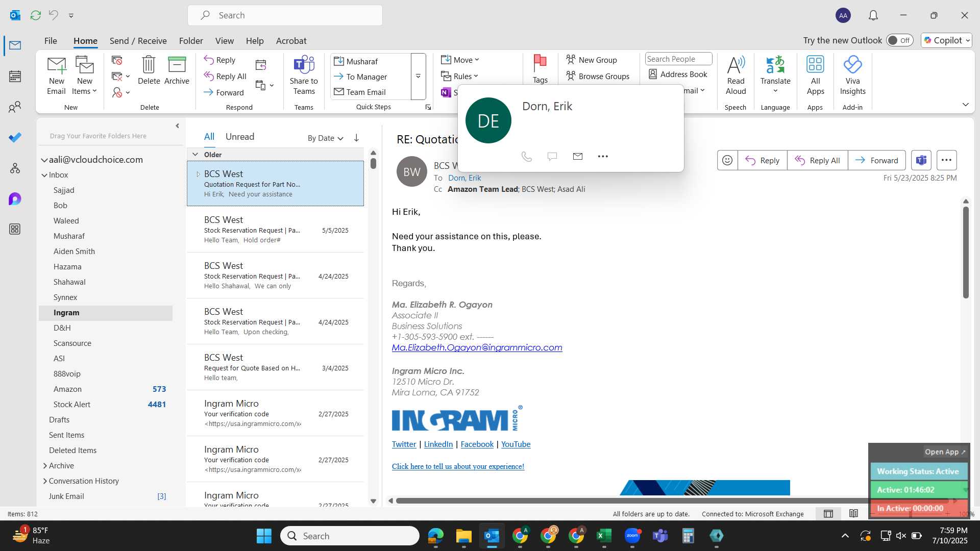Open the File tab

[x=51, y=41]
